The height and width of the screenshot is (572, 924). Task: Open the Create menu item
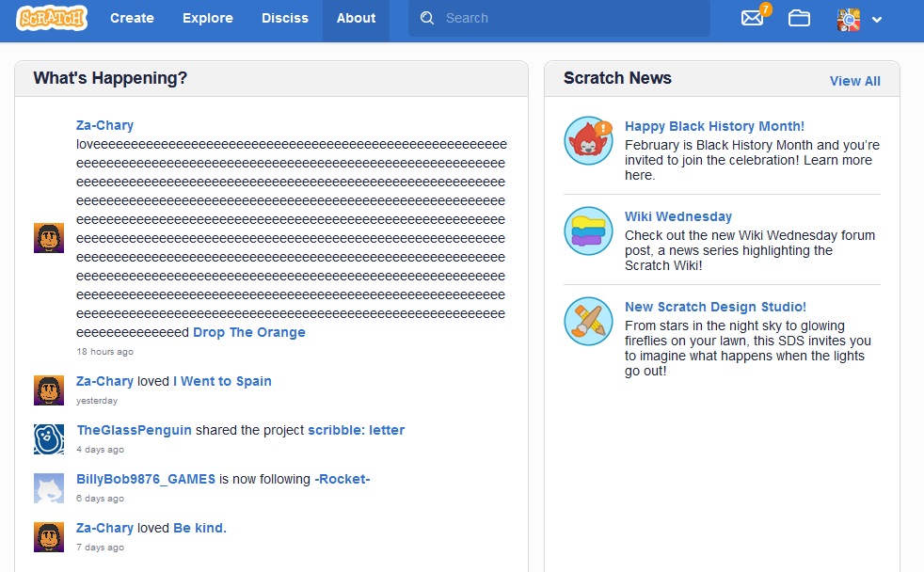click(x=132, y=18)
